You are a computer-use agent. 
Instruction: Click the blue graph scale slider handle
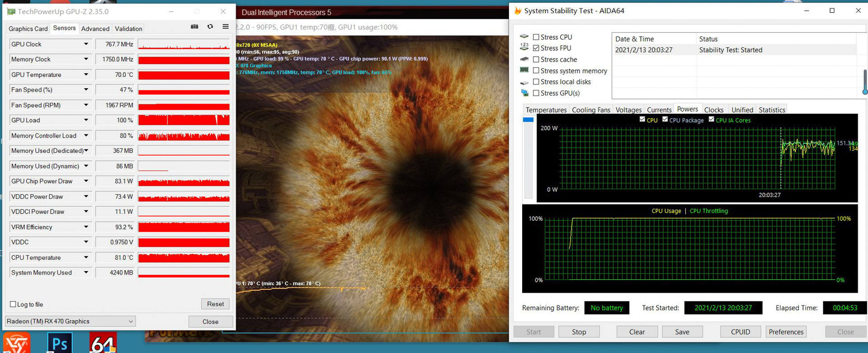tap(528, 119)
